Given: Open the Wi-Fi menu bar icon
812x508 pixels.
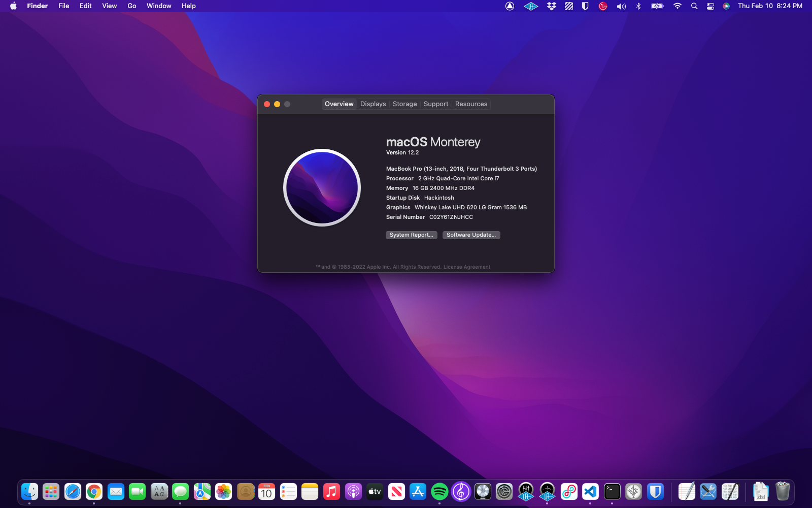Looking at the screenshot, I should [x=677, y=6].
